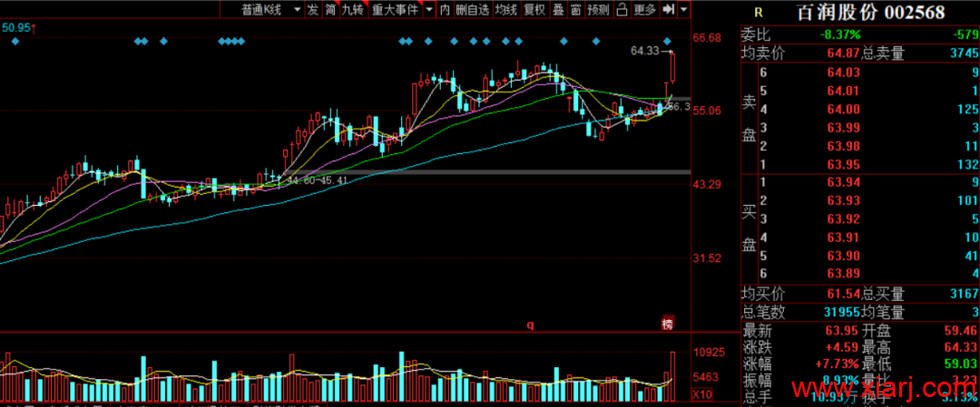Expand the last toolbar dropdown arrow

pos(684,9)
